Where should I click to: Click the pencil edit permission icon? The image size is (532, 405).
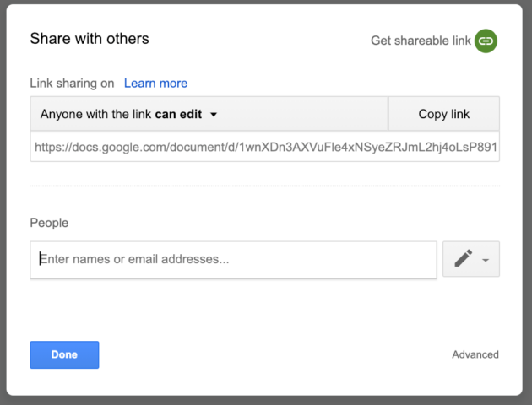[x=463, y=258]
